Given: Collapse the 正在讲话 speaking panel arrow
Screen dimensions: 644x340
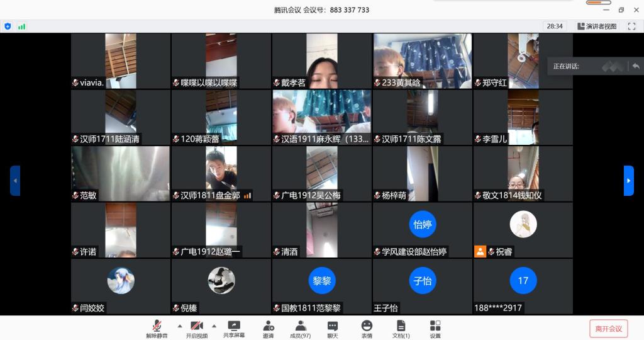Looking at the screenshot, I should point(636,66).
